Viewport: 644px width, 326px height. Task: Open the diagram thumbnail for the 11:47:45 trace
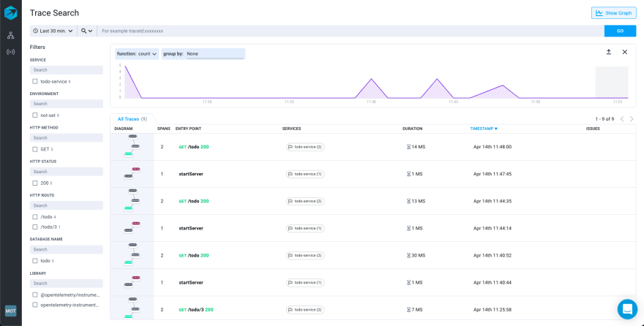pos(132,174)
